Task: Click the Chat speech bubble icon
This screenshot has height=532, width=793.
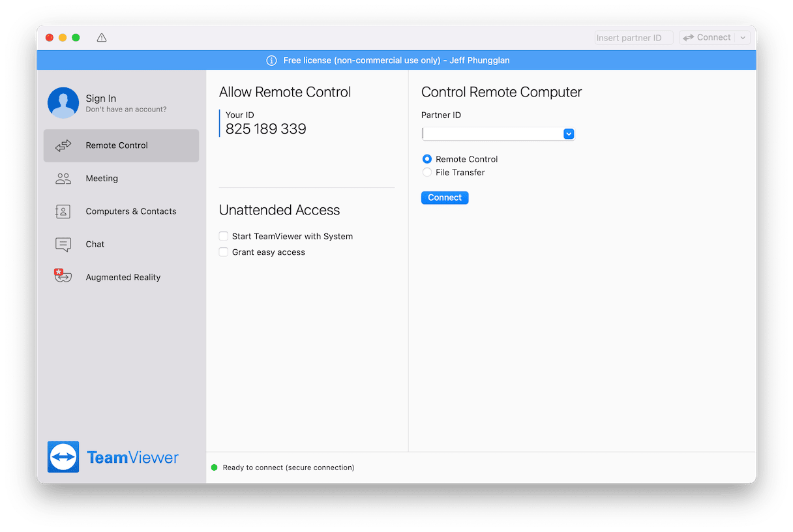Action: (63, 244)
